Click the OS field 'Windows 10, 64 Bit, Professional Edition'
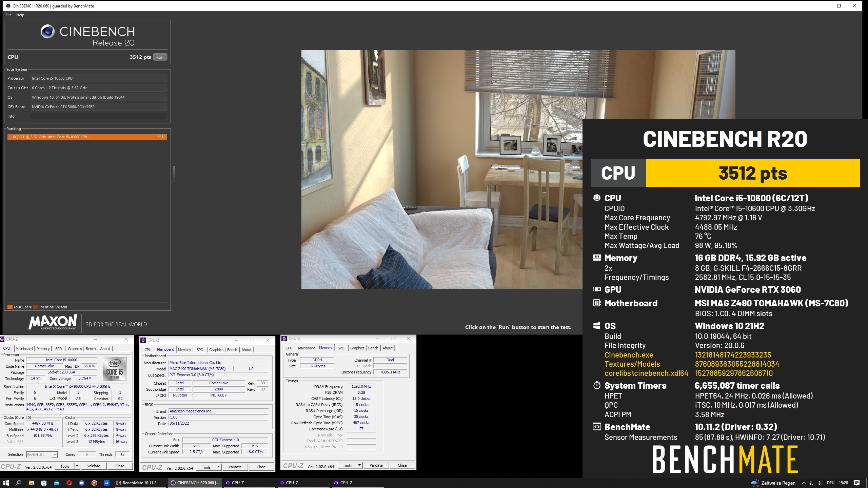 (98, 97)
